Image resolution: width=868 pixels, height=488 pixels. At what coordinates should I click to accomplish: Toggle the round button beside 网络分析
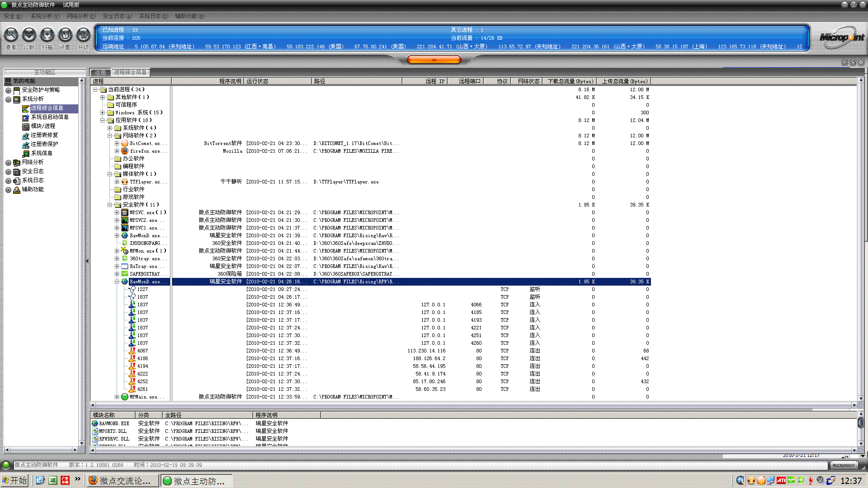[8, 163]
